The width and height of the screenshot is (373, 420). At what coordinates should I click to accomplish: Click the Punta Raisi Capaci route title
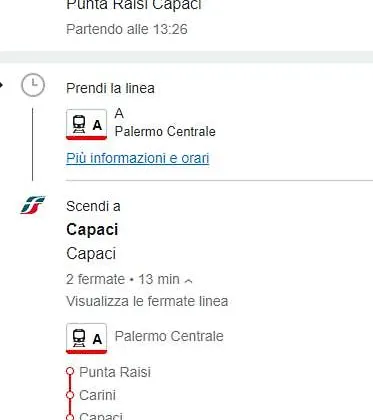[134, 5]
